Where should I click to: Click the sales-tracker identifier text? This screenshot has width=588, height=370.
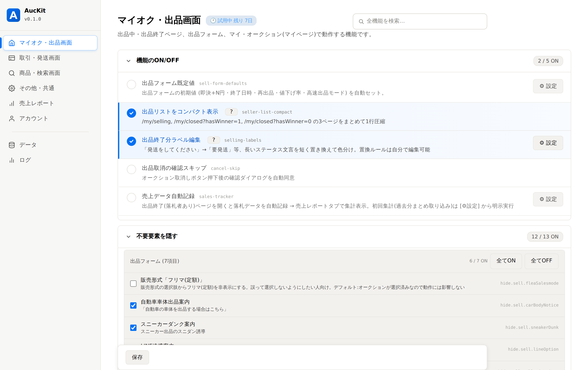(x=216, y=197)
